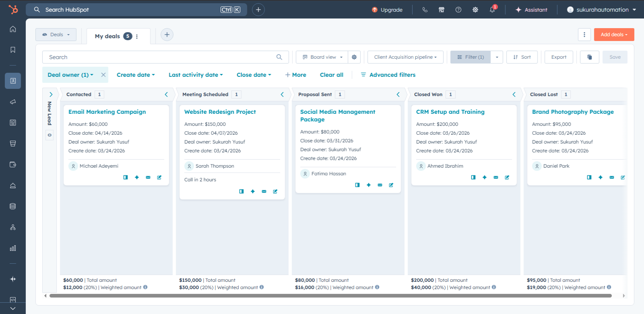
Task: Click the edit note icon on CRM Setup and Training card
Action: (507, 177)
